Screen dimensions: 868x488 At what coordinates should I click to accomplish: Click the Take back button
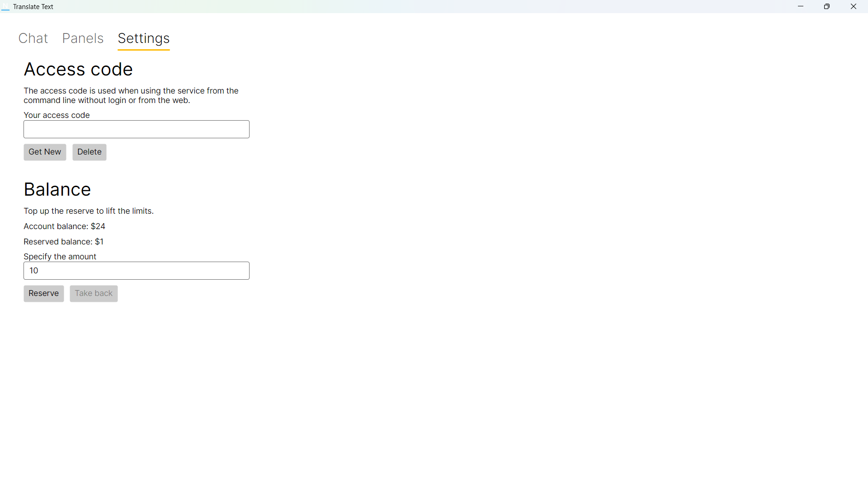[x=93, y=293]
